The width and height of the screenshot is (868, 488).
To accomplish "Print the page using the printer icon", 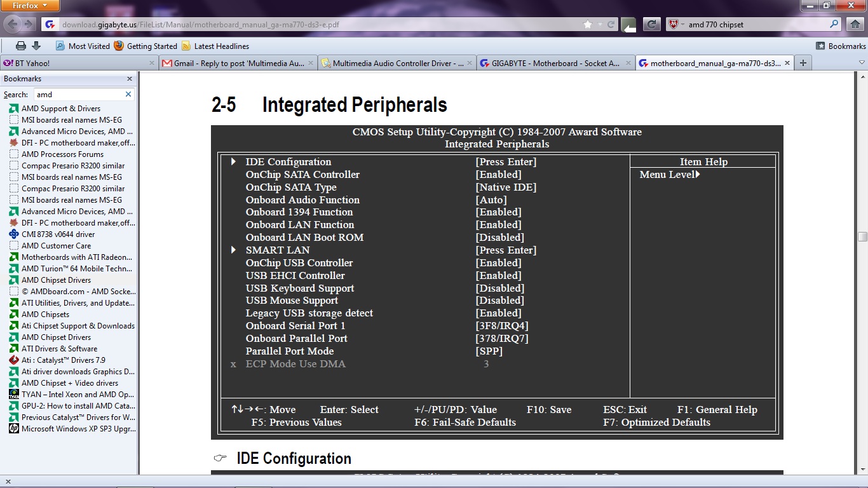I will (x=21, y=46).
